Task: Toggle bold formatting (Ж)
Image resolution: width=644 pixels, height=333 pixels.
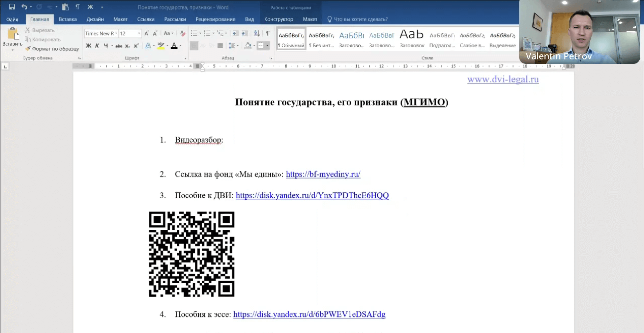Action: [x=88, y=46]
